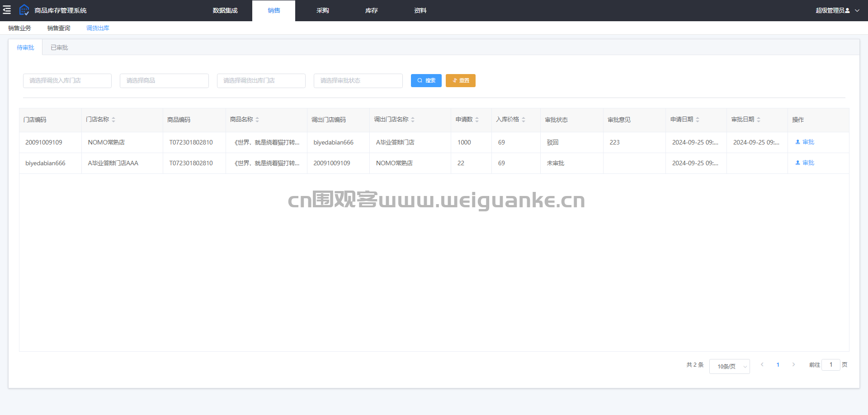Select page number 1 in pagination
The width and height of the screenshot is (868, 415).
click(778, 365)
